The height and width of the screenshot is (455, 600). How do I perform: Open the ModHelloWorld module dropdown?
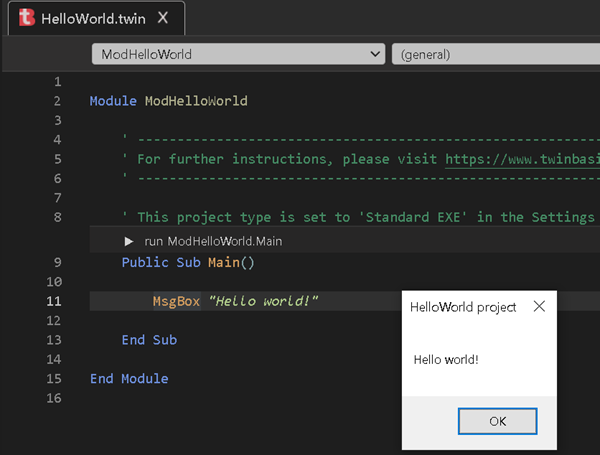click(x=238, y=54)
